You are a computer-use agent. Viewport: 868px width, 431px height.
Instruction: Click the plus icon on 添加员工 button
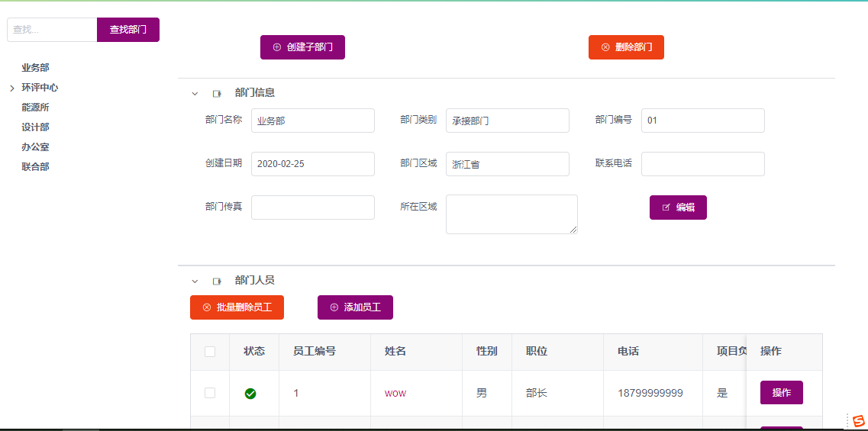point(334,307)
